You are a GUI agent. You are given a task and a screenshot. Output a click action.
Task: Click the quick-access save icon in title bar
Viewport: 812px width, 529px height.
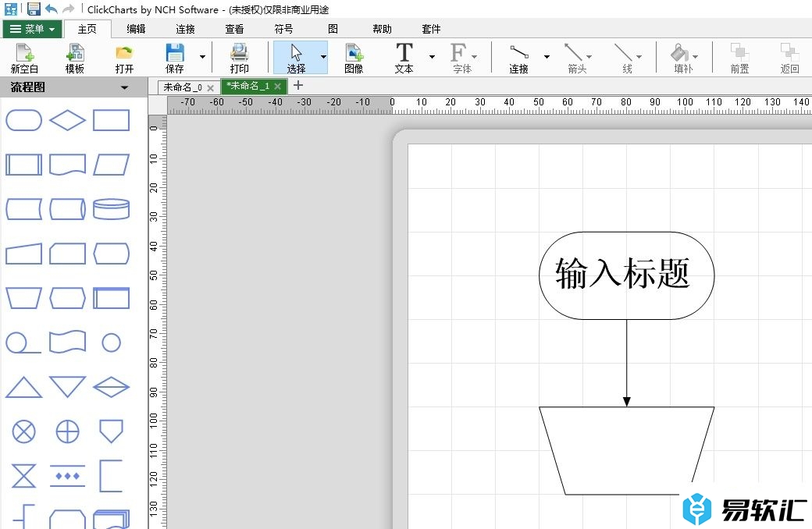(x=34, y=9)
